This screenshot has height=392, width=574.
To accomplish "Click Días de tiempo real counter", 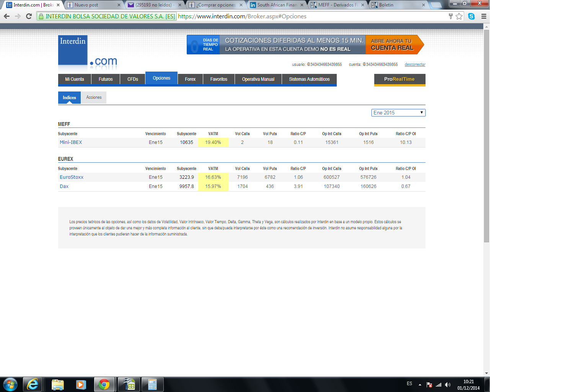I will click(x=204, y=45).
